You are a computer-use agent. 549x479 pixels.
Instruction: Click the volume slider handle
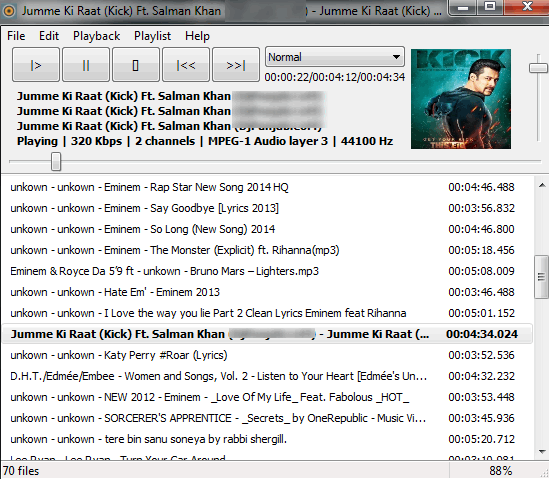pyautogui.click(x=538, y=68)
